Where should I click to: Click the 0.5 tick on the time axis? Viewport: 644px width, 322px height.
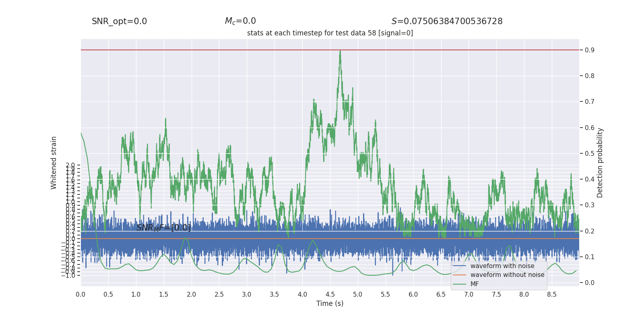pyautogui.click(x=108, y=295)
